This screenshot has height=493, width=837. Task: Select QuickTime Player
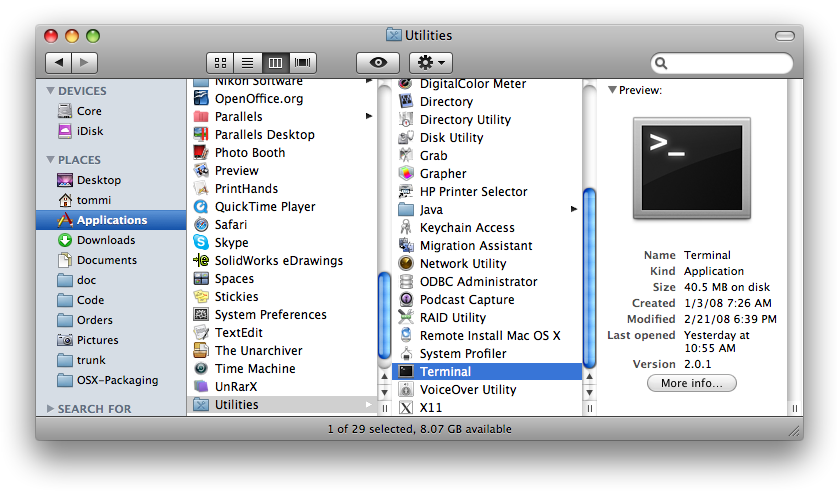click(282, 207)
